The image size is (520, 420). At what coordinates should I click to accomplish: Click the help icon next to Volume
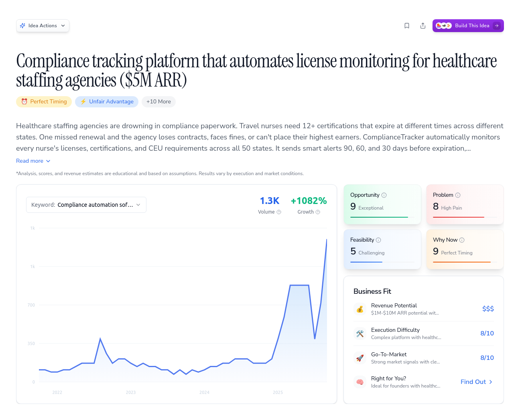click(x=279, y=212)
